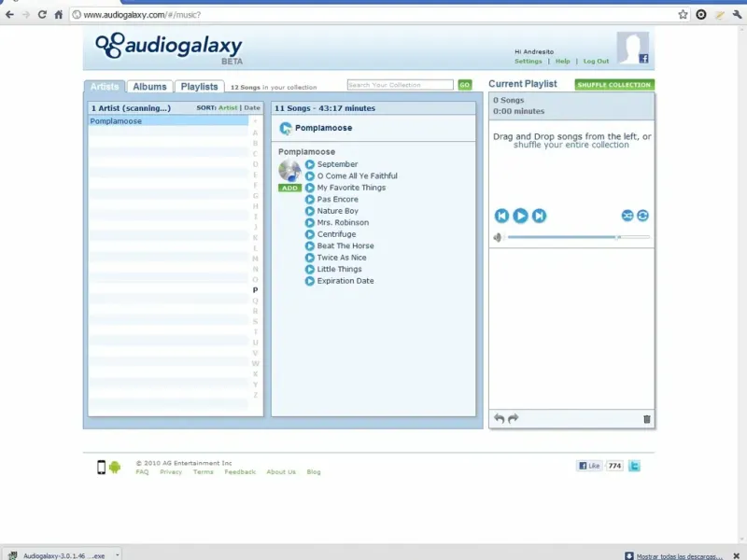The height and width of the screenshot is (560, 747).
Task: Open the About Us footer link
Action: pos(281,472)
